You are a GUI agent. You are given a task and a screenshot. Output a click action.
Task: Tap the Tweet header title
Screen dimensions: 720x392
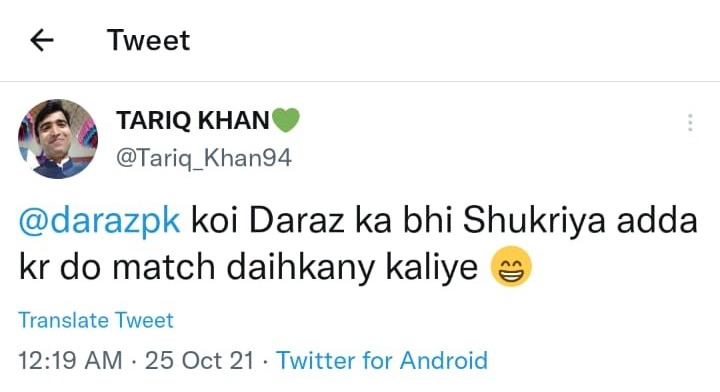(x=148, y=40)
